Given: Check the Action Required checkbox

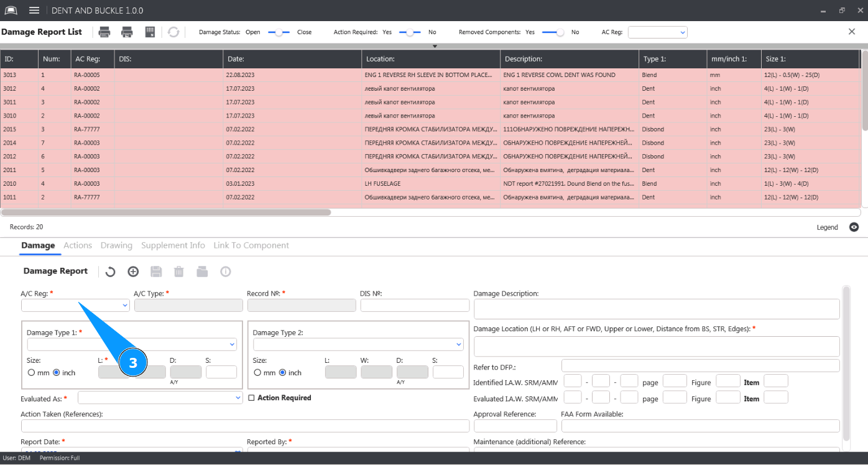Looking at the screenshot, I should coord(251,398).
